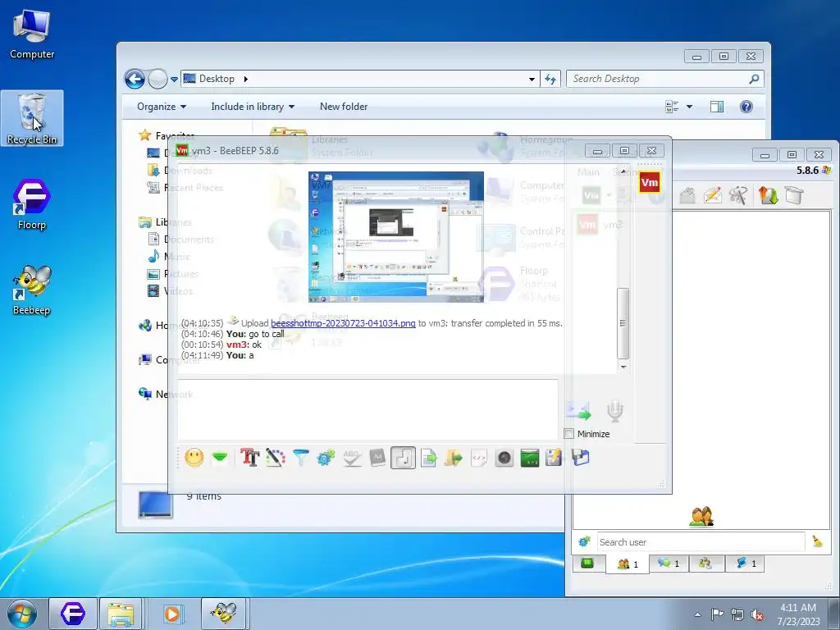Open chat settings with blue gears icon
The width and height of the screenshot is (840, 630).
tap(326, 458)
